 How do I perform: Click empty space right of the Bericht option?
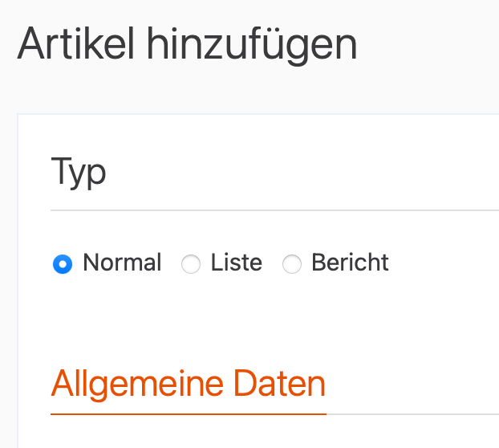[x=445, y=263]
